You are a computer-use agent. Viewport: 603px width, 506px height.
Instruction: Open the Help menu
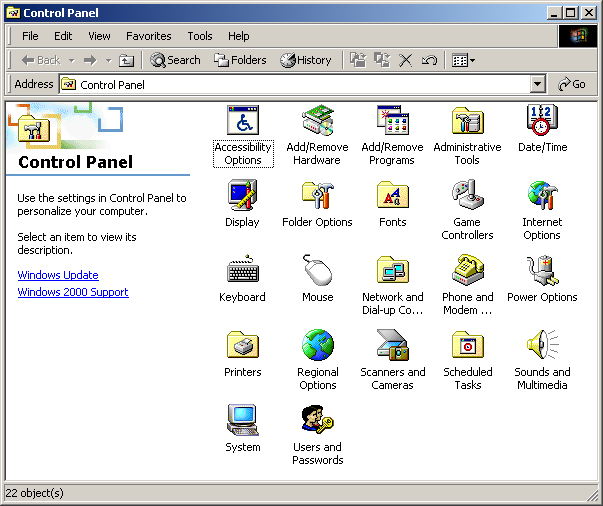click(x=239, y=36)
